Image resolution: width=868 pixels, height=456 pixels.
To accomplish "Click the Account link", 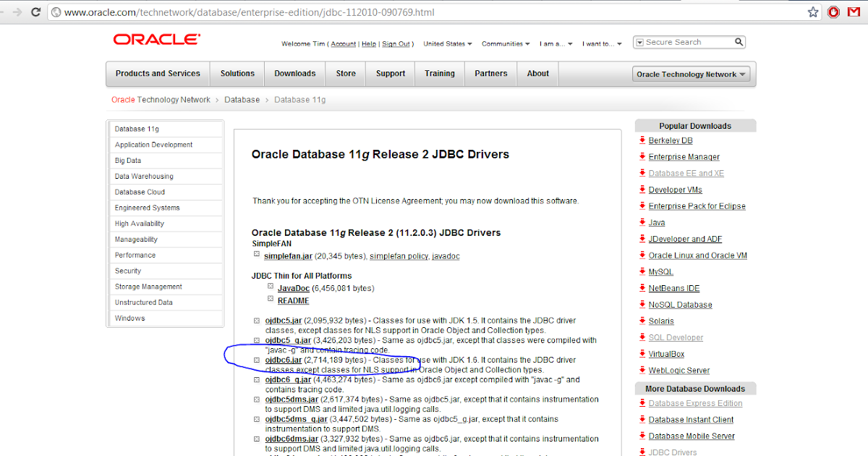I will point(344,44).
